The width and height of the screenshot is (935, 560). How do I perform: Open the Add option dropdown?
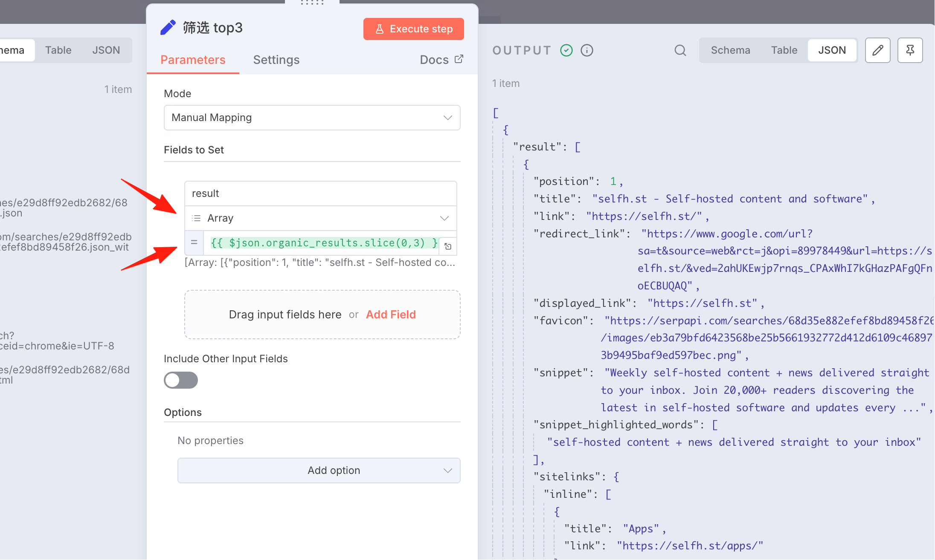point(319,471)
